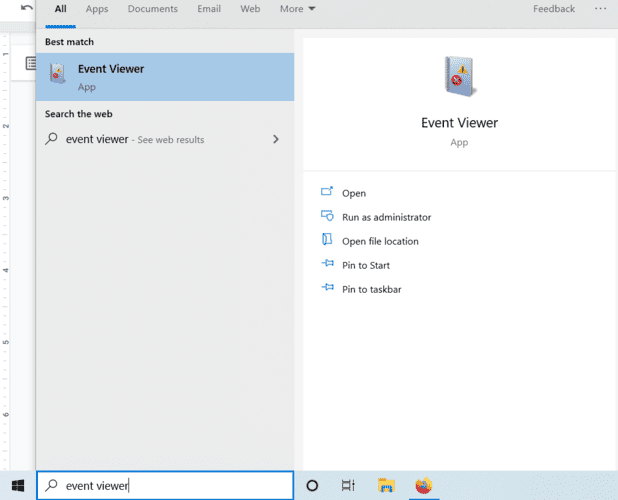The image size is (618, 500).
Task: Click the Pin to Start pin icon
Action: pyautogui.click(x=327, y=263)
